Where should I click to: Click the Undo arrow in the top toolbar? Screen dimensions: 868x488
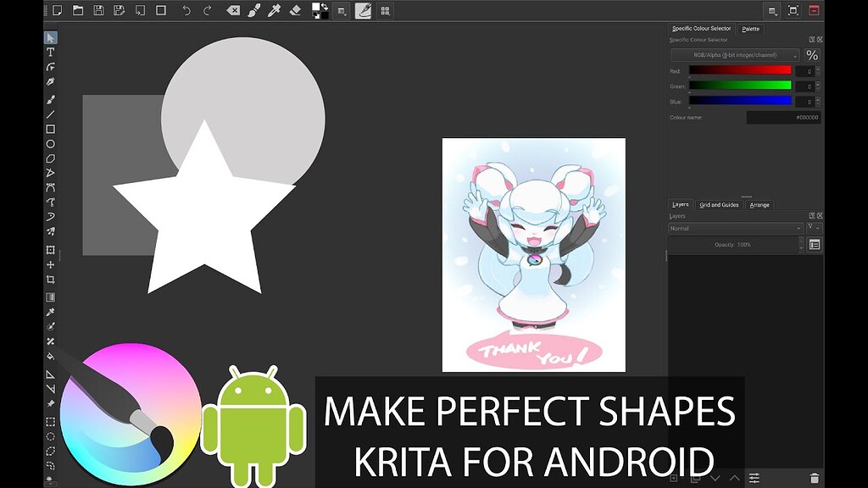pos(186,11)
